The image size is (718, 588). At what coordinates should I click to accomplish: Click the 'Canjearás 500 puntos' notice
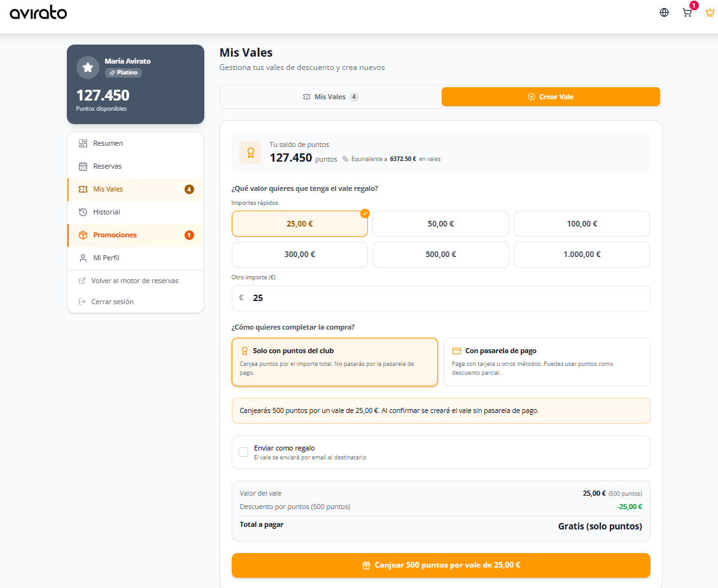click(440, 411)
